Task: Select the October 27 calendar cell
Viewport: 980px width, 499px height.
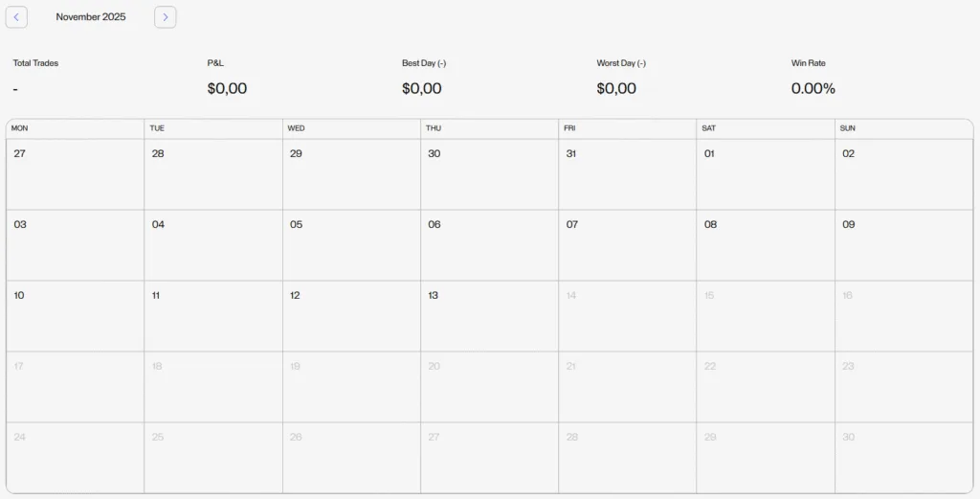Action: pyautogui.click(x=75, y=174)
